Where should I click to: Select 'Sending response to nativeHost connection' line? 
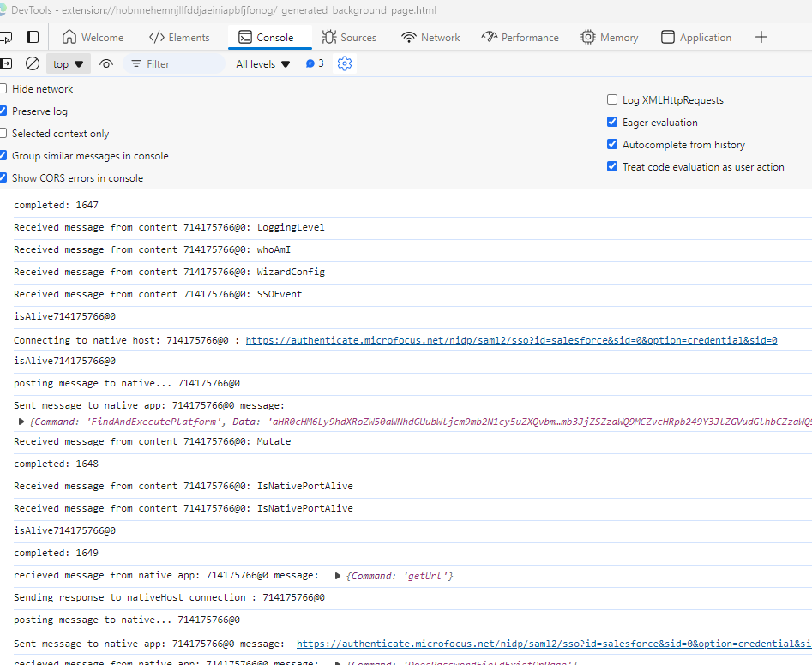[x=169, y=597]
